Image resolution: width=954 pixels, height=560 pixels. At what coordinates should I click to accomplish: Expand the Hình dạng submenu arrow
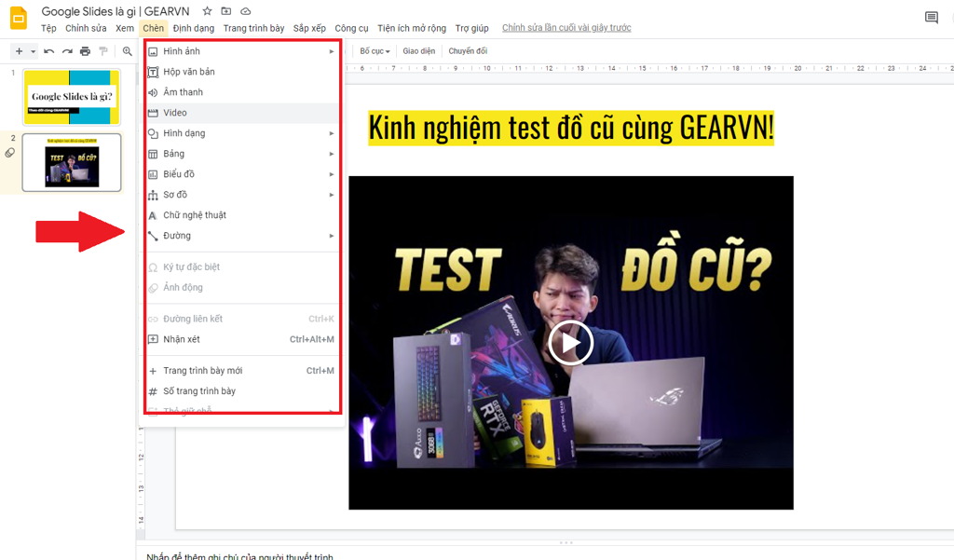tap(332, 133)
